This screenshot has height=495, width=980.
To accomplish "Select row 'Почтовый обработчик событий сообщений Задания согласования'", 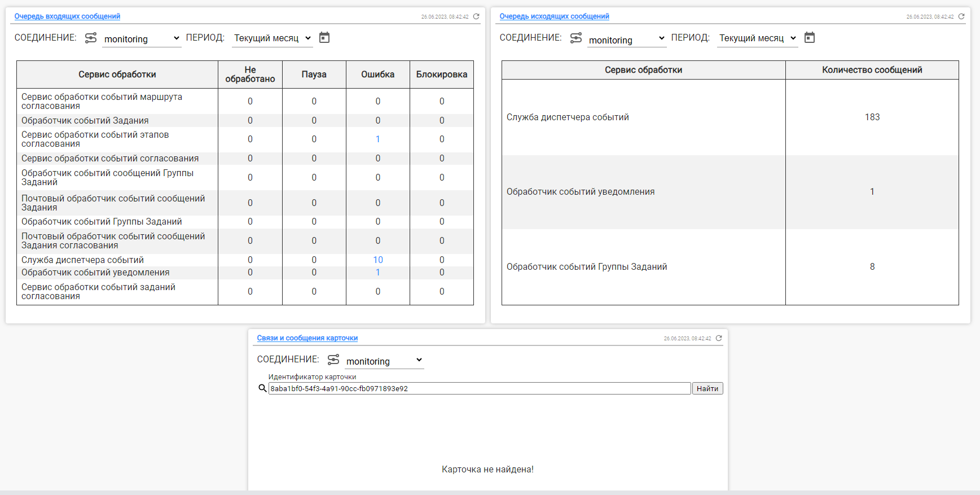I will coord(245,240).
